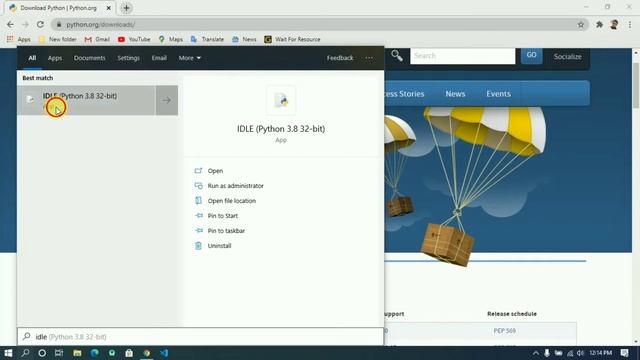Image resolution: width=640 pixels, height=360 pixels.
Task: Click the Feedback button
Action: 340,58
